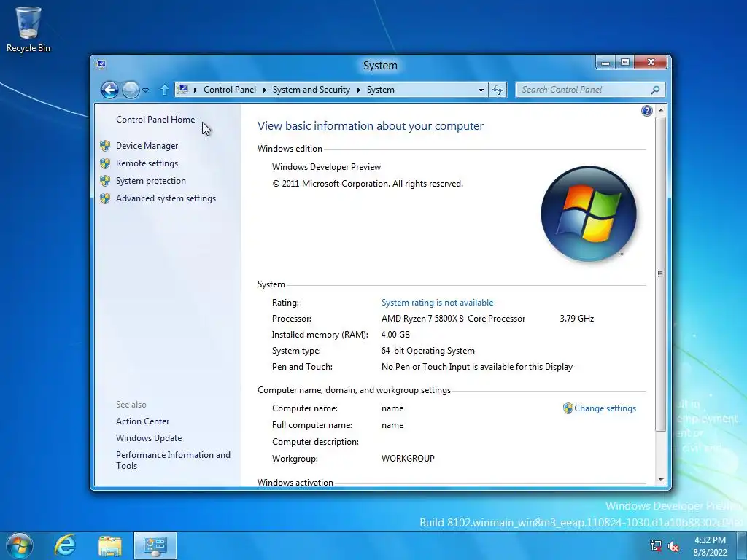Screen dimensions: 747x560
Task: Click the 'WORKGROUP' value
Action: (x=408, y=459)
